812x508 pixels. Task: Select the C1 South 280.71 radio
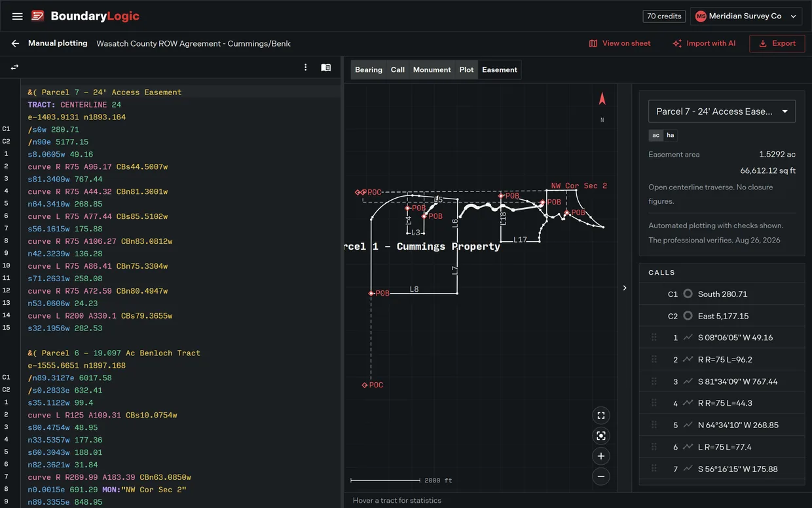tap(688, 294)
